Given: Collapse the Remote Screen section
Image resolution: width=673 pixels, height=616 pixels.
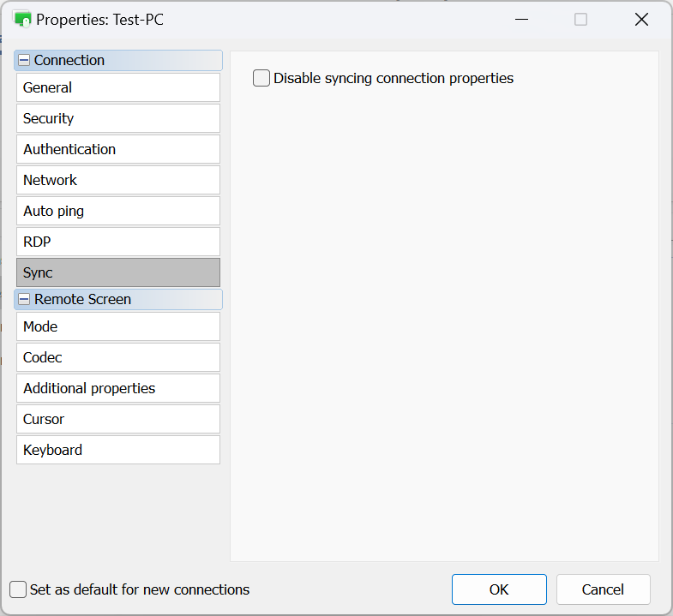Looking at the screenshot, I should coord(24,300).
